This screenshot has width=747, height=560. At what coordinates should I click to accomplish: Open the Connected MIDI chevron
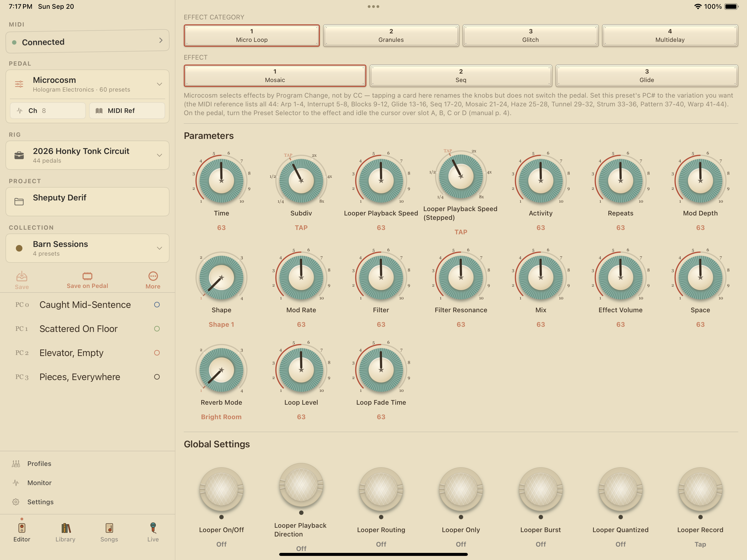[161, 40]
